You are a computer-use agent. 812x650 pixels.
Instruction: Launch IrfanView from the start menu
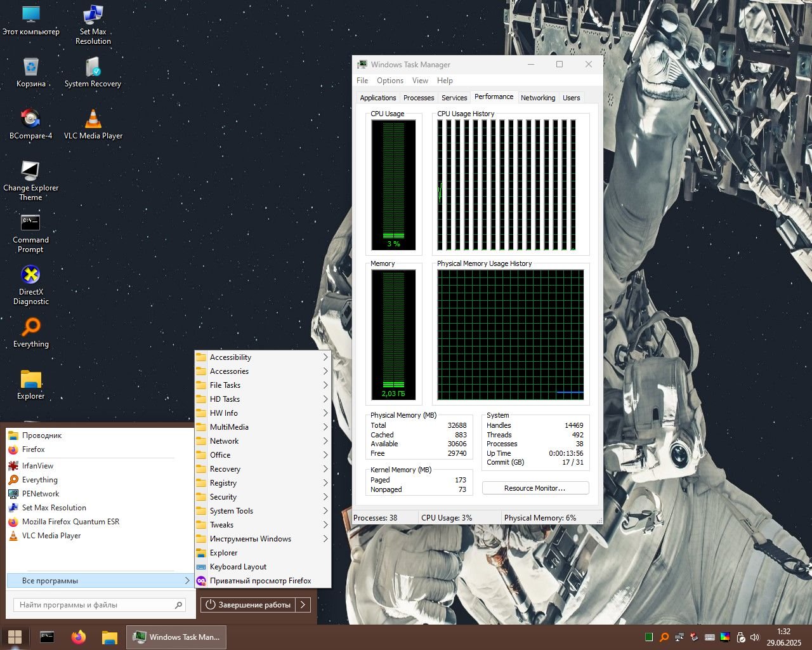point(37,466)
